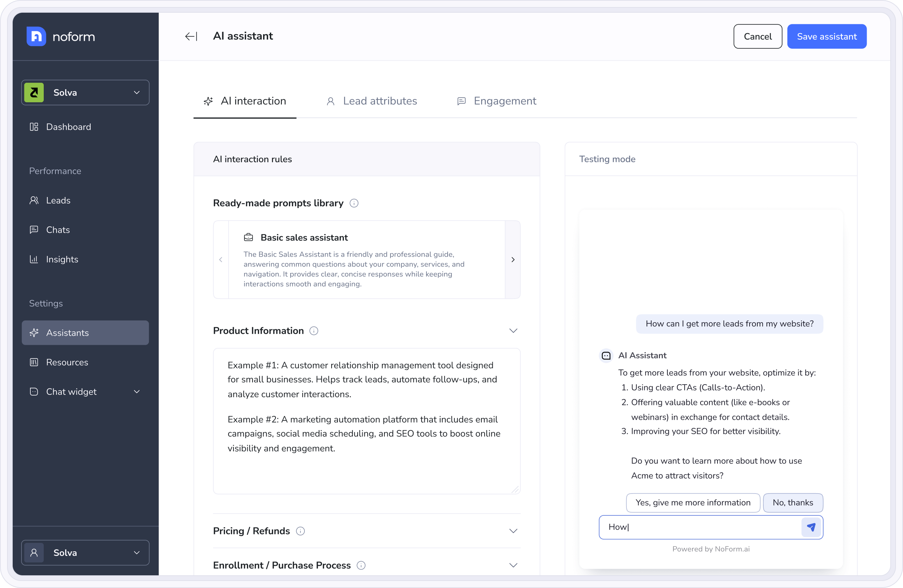Image resolution: width=903 pixels, height=588 pixels.
Task: Click the Insights bar chart icon
Action: (34, 259)
